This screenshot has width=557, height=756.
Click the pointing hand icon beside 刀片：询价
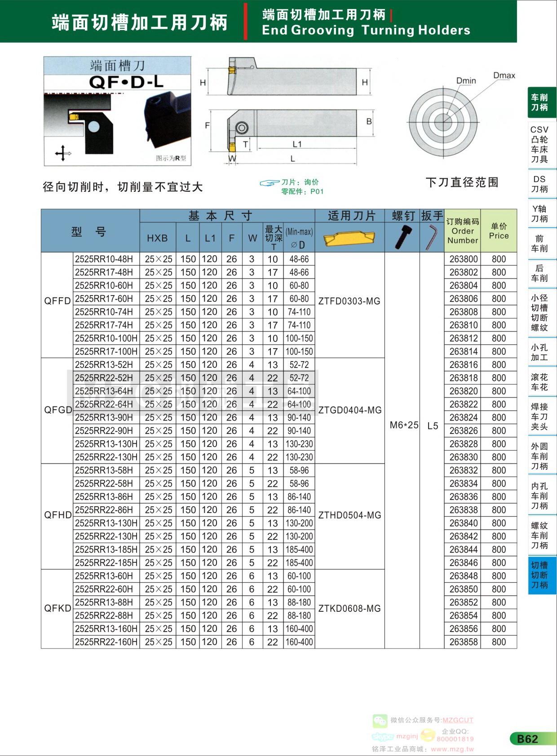click(x=270, y=183)
